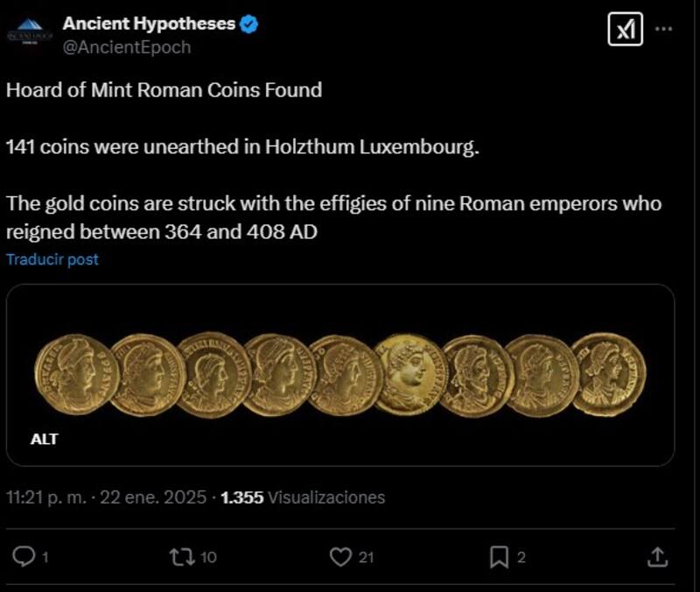Screen dimensions: 700x592
Task: Click the share upload icon
Action: [x=658, y=555]
